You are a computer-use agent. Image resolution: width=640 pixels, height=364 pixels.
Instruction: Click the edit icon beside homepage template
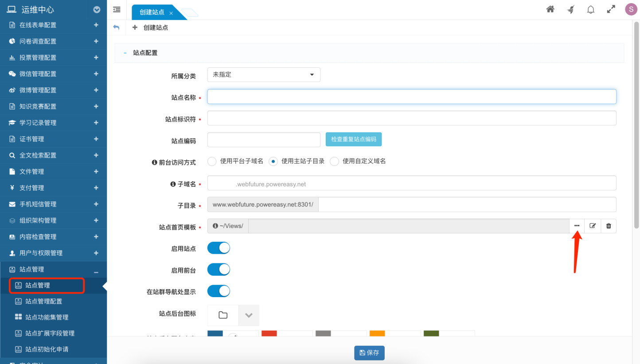[593, 226]
